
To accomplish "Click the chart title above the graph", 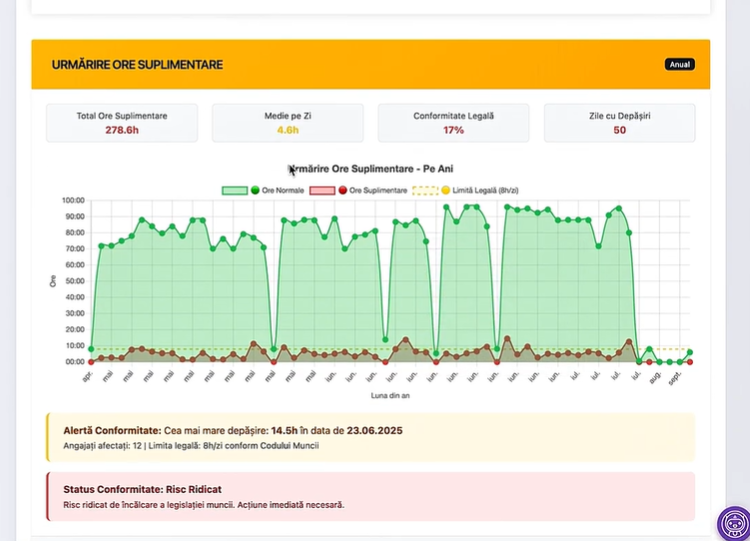I will (x=377, y=169).
